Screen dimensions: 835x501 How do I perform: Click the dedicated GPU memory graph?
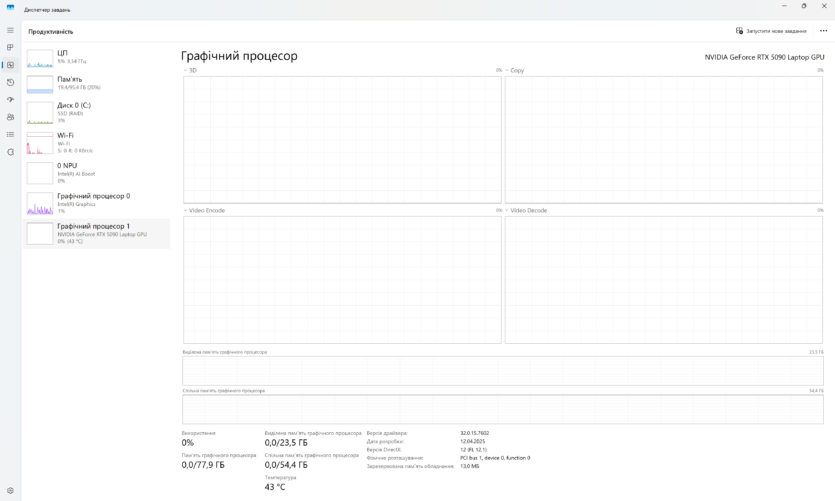pyautogui.click(x=503, y=371)
